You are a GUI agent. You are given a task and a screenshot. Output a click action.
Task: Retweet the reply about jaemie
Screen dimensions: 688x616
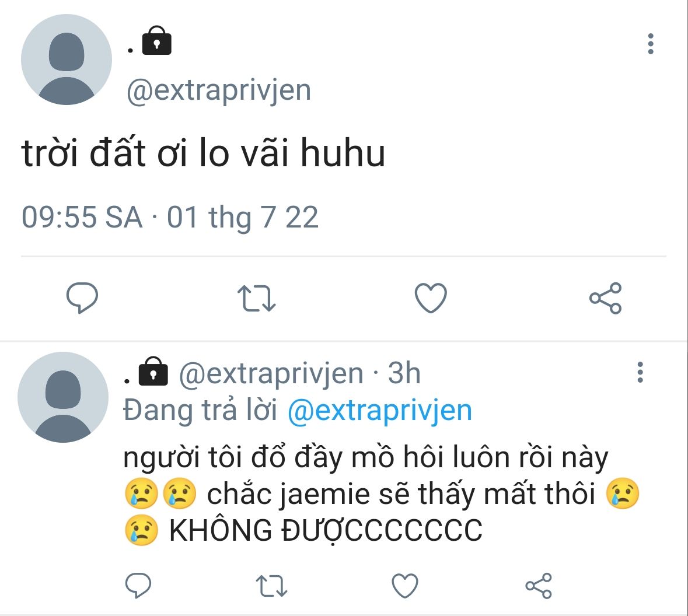point(271,586)
